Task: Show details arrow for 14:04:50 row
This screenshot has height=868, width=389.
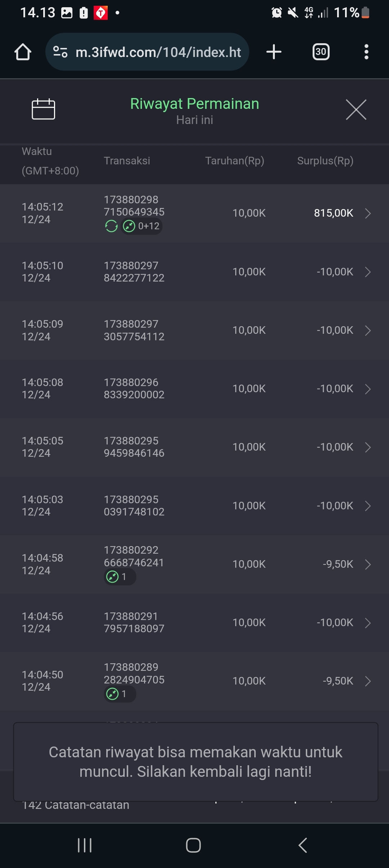Action: tap(368, 681)
